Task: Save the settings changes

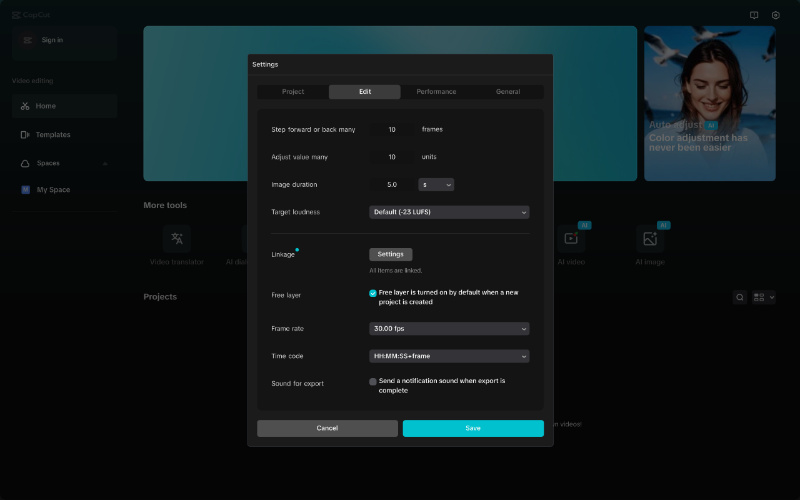Action: pos(473,429)
